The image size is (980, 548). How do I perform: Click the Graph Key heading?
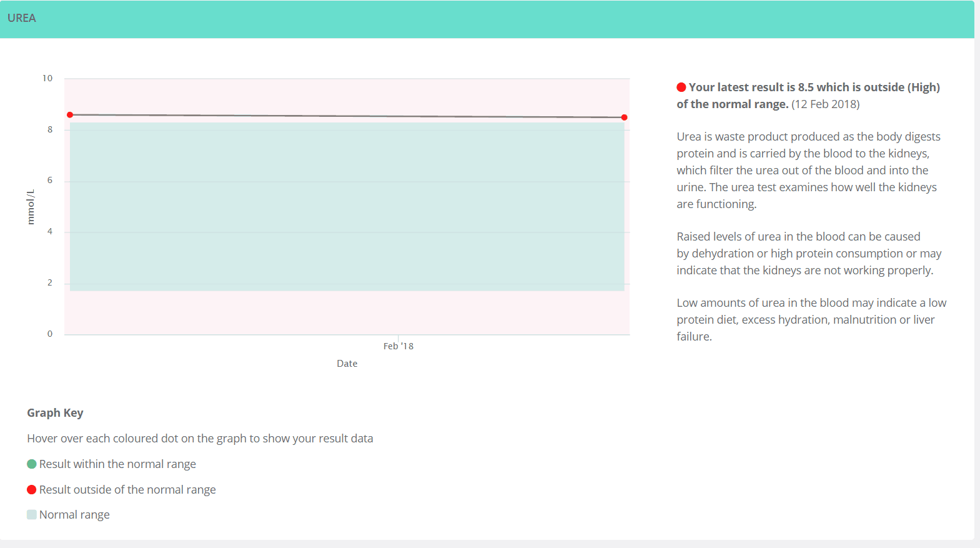click(x=55, y=413)
